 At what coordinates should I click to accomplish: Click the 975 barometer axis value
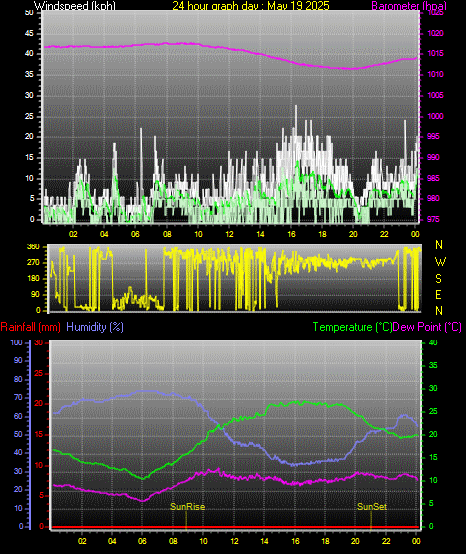coord(433,219)
